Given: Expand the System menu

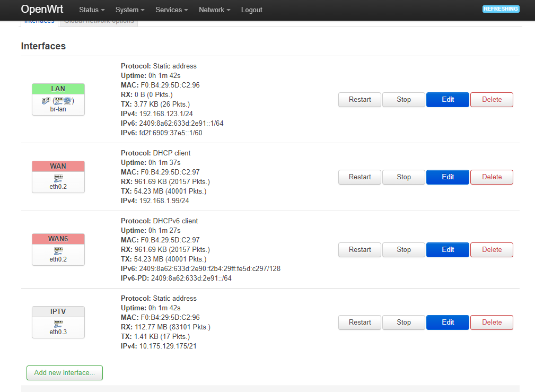Looking at the screenshot, I should [x=130, y=10].
